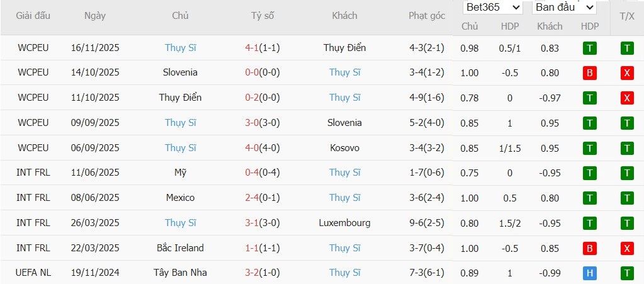This screenshot has width=644, height=284.
Task: Open the Luxembourg team link
Action: (x=344, y=223)
